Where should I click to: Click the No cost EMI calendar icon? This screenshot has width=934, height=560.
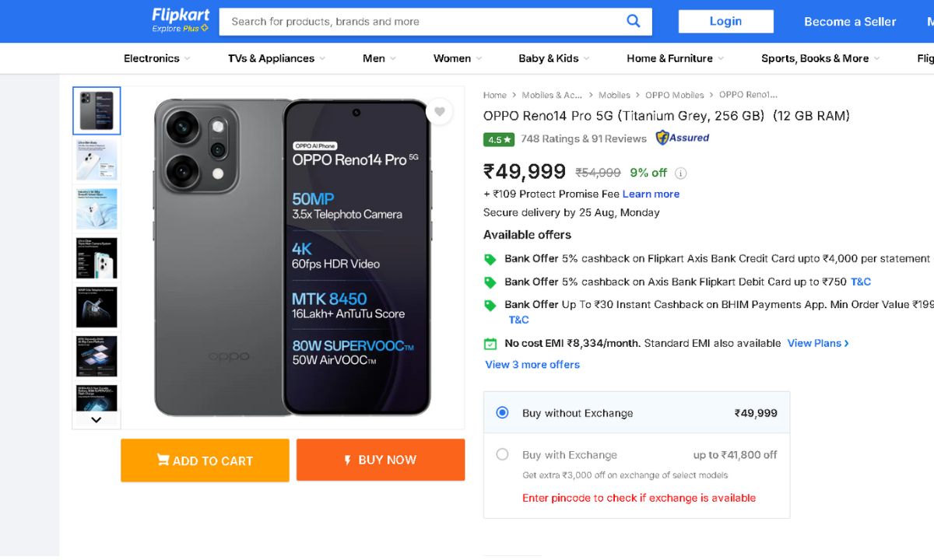pyautogui.click(x=490, y=344)
